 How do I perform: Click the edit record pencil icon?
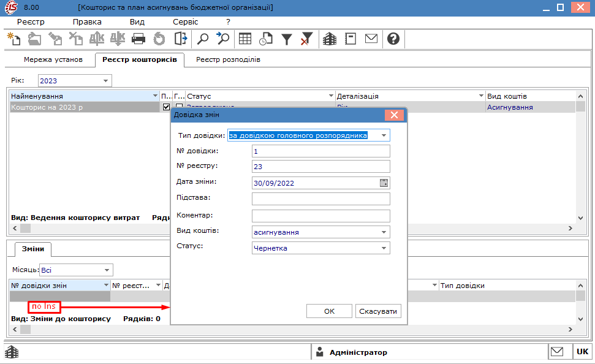pyautogui.click(x=55, y=39)
